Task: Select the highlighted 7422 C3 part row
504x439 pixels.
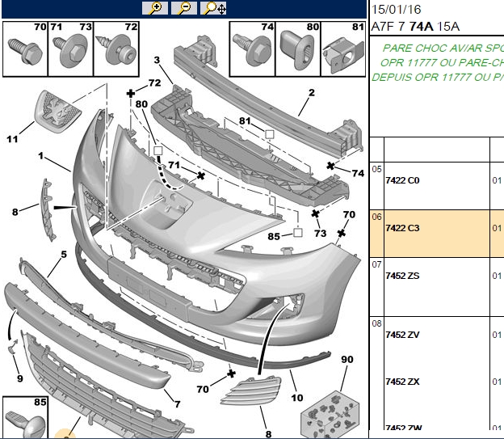Action: [x=437, y=234]
